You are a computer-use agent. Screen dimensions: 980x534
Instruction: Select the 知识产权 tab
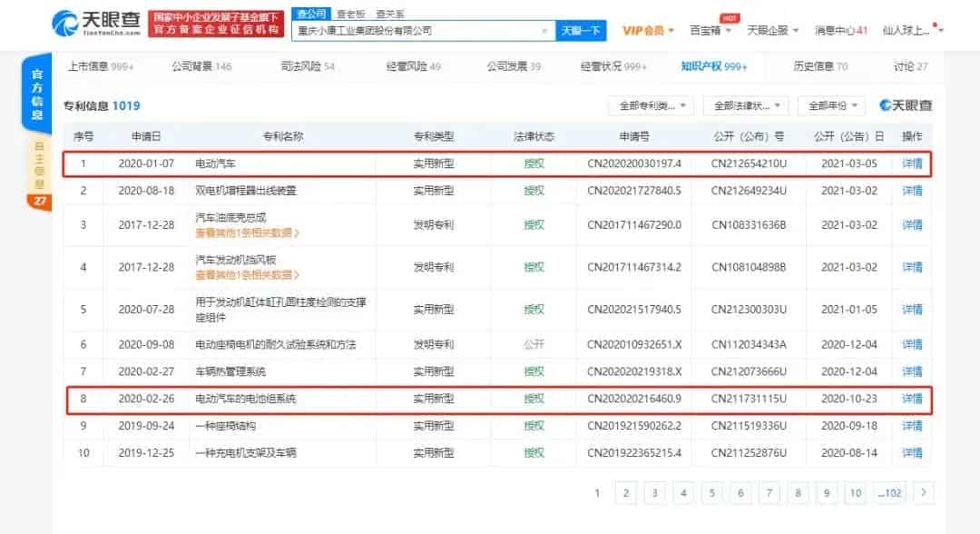pos(714,66)
